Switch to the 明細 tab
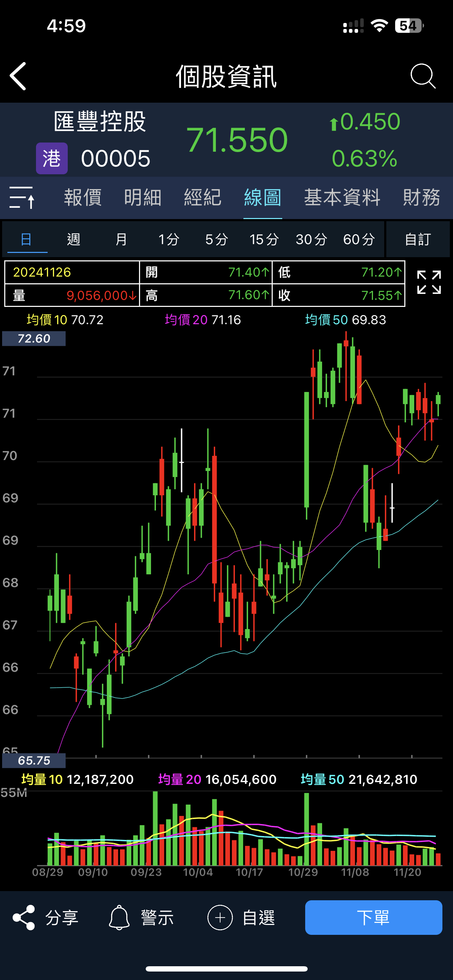Viewport: 453px width, 980px height. (x=143, y=198)
